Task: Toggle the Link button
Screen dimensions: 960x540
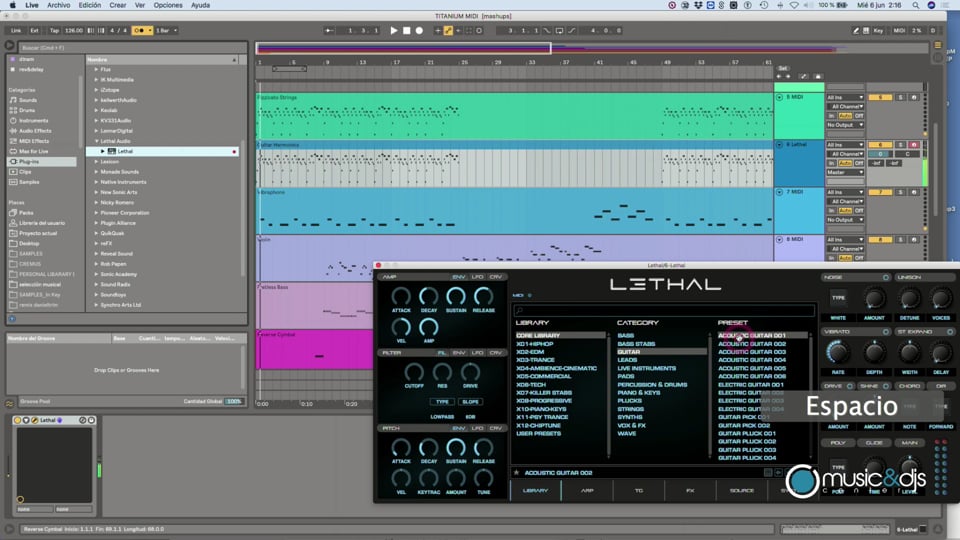Action: pos(16,30)
